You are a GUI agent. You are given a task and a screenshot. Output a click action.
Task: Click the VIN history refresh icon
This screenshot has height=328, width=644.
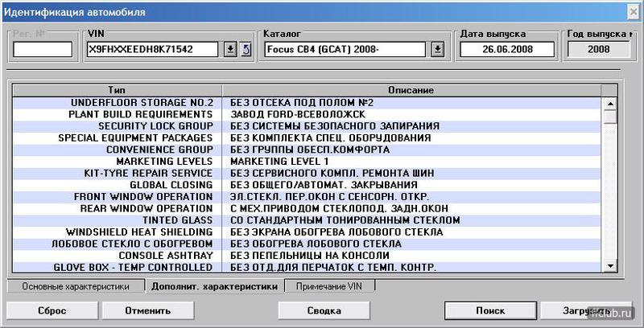246,50
